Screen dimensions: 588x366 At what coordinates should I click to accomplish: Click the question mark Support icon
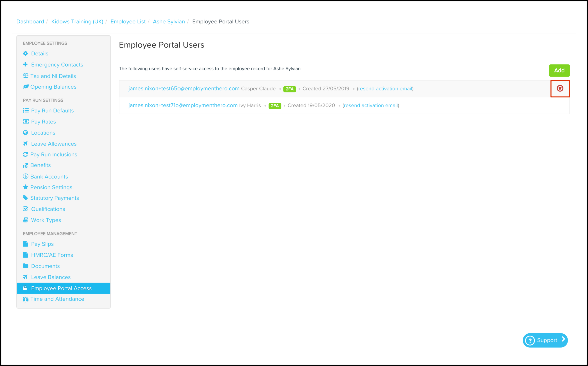tap(530, 340)
